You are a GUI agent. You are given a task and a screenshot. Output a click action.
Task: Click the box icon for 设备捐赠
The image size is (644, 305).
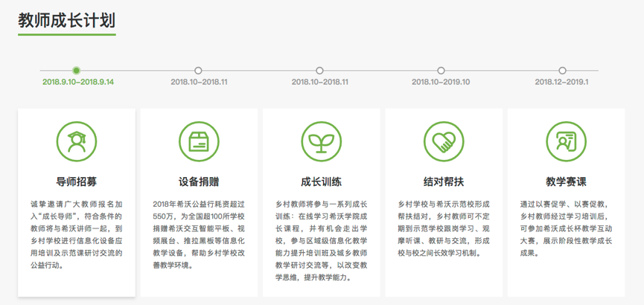click(199, 140)
